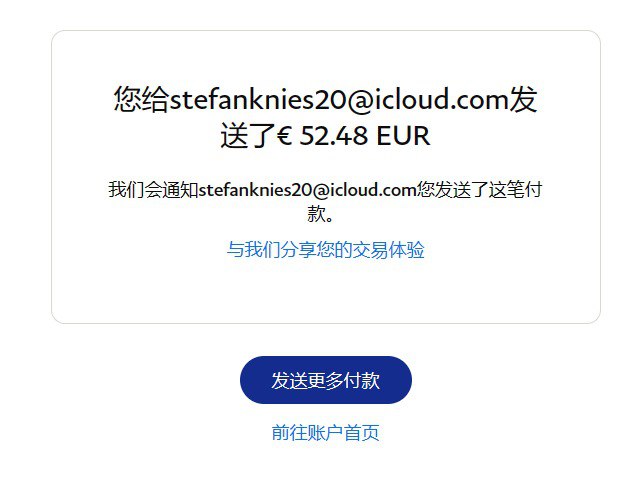
Task: Click the trailing 款。 text line
Action: pyautogui.click(x=320, y=214)
